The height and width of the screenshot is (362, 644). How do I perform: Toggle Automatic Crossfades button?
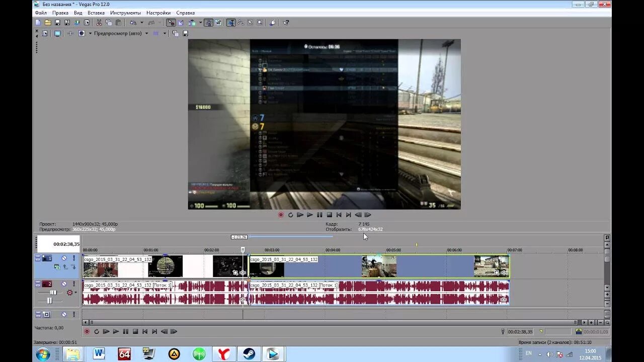coord(181,23)
